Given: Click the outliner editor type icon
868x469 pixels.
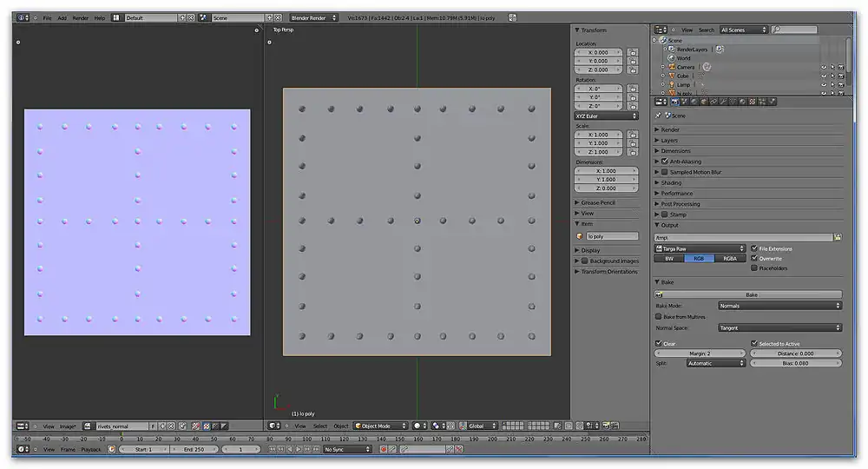Looking at the screenshot, I should 661,30.
